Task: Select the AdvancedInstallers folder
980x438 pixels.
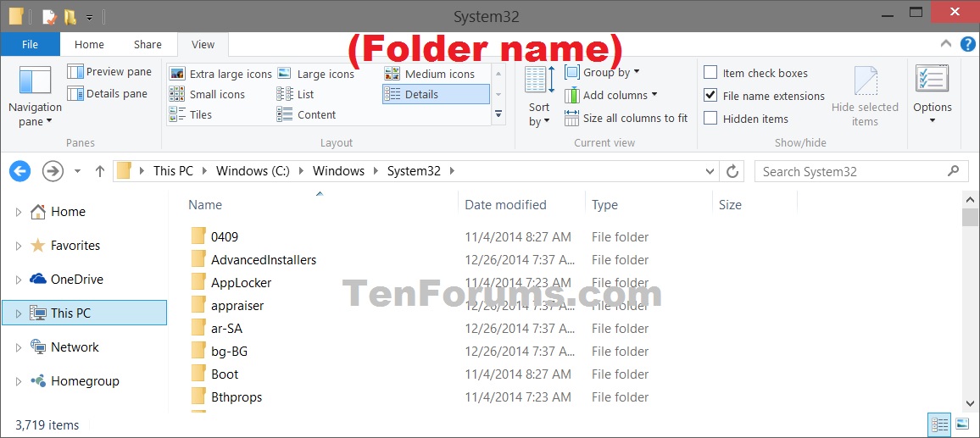Action: (x=263, y=260)
